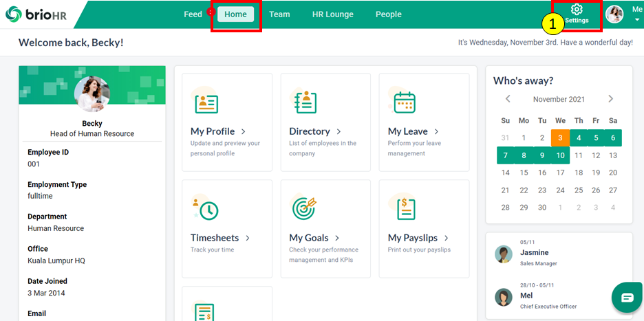This screenshot has width=644, height=321.
Task: Open the My Payslips link
Action: [x=413, y=238]
